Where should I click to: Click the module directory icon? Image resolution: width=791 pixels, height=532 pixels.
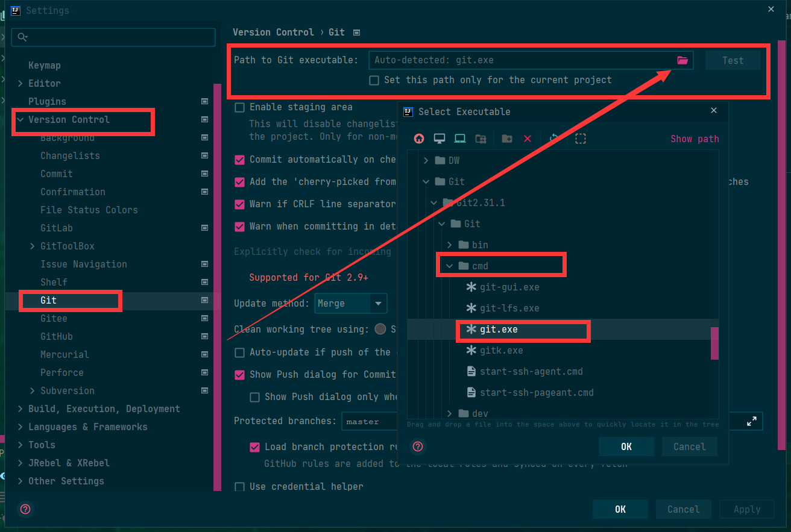[481, 139]
